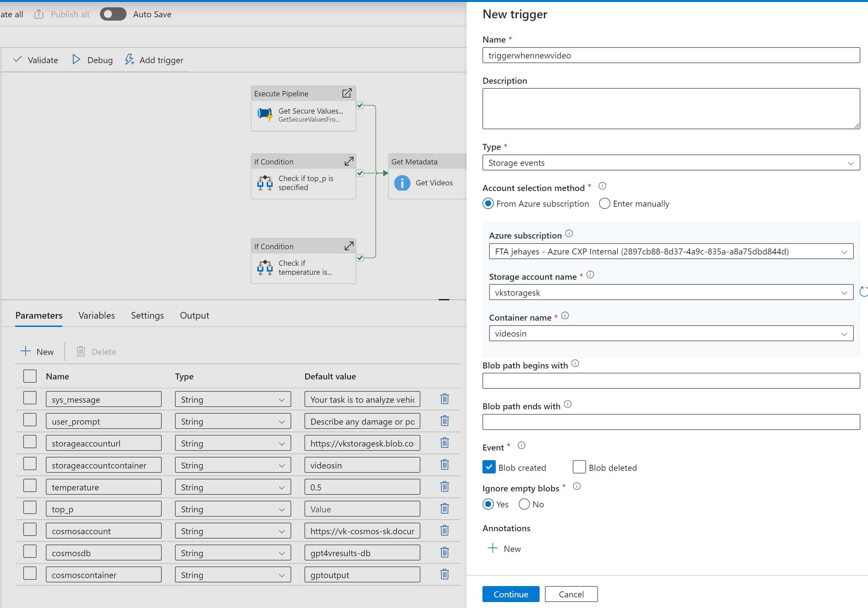Delete the sys_message parameter row
Screen dimensions: 868x608
pyautogui.click(x=445, y=399)
